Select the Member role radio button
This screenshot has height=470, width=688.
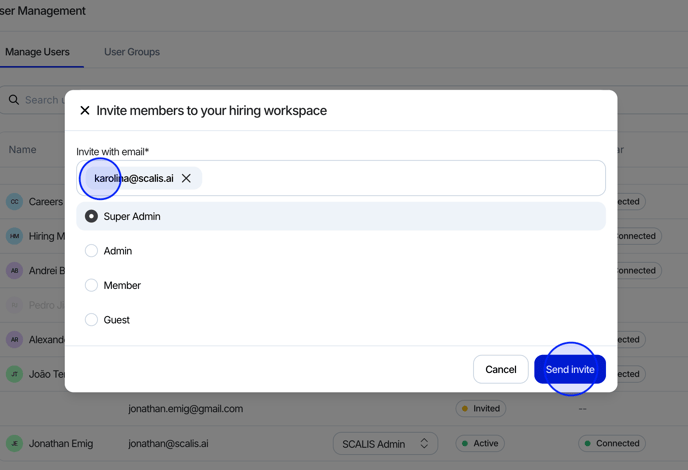91,285
